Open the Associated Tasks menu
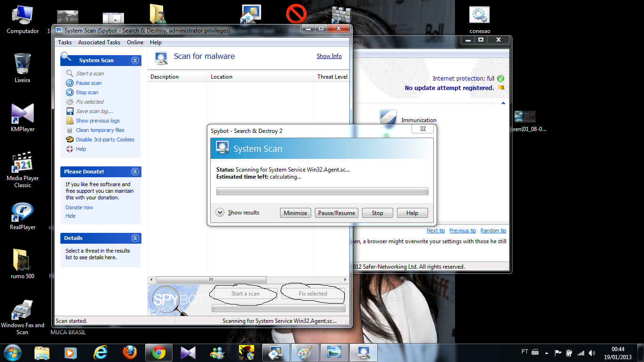This screenshot has width=644, height=362. tap(99, 42)
